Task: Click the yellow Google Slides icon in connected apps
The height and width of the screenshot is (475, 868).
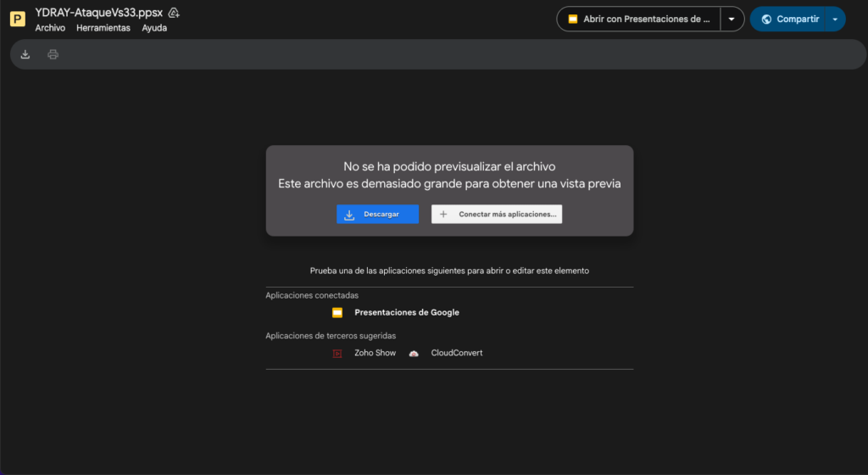Action: coord(337,313)
